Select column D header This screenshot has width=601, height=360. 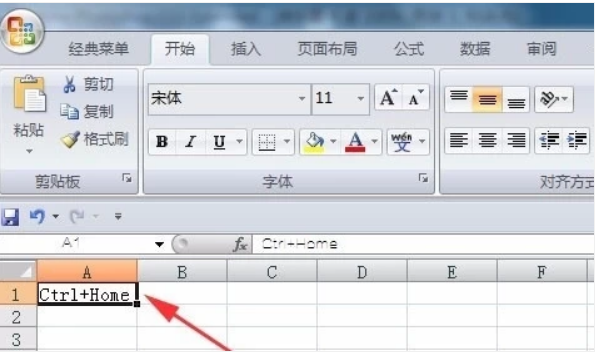[362, 272]
